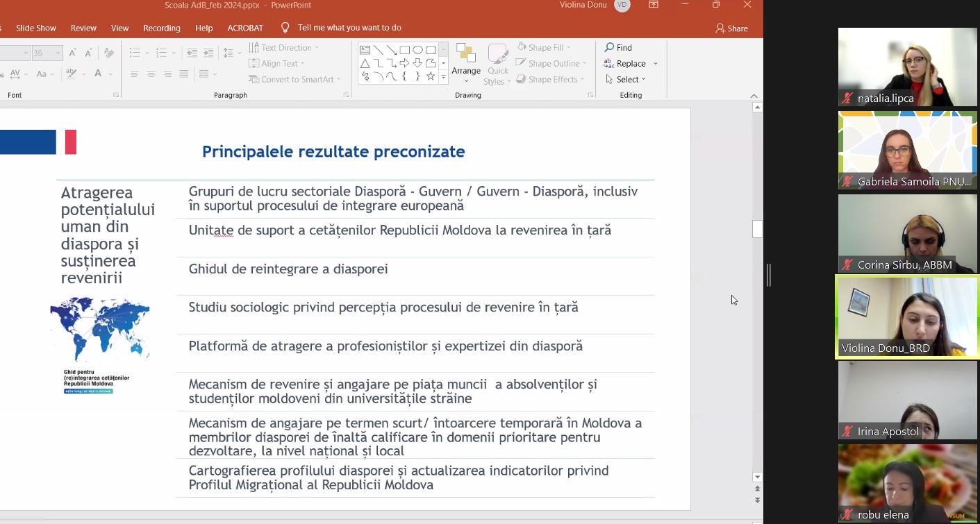
Task: Choose the 5-point Star shape
Action: [x=431, y=76]
